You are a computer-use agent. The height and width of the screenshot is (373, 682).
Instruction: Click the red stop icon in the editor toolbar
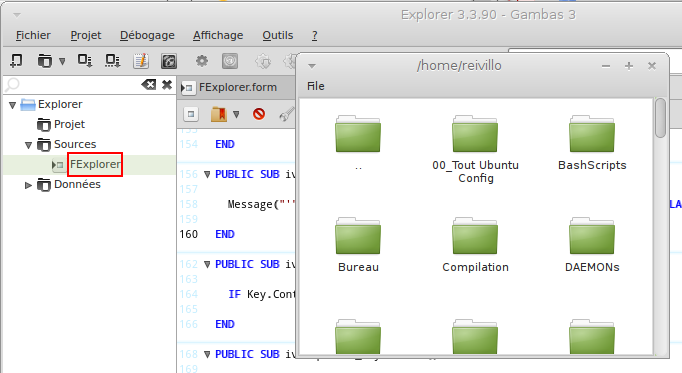tap(259, 114)
